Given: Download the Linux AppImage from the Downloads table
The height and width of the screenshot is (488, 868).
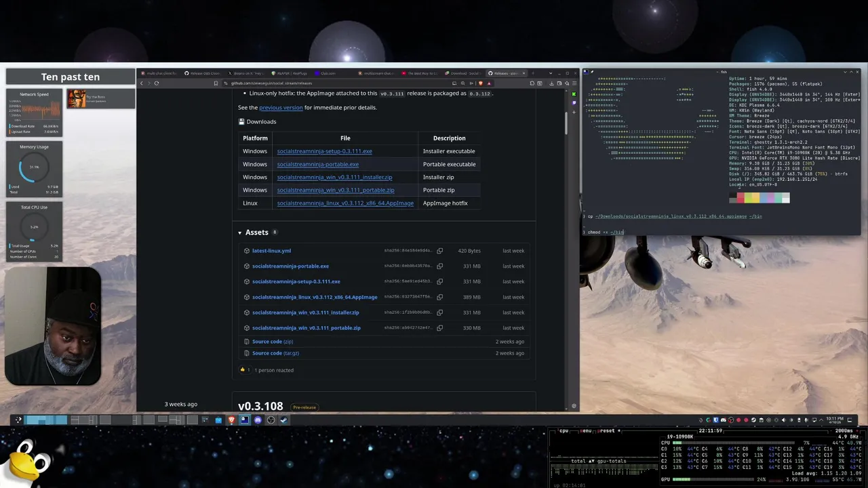Looking at the screenshot, I should (x=345, y=203).
